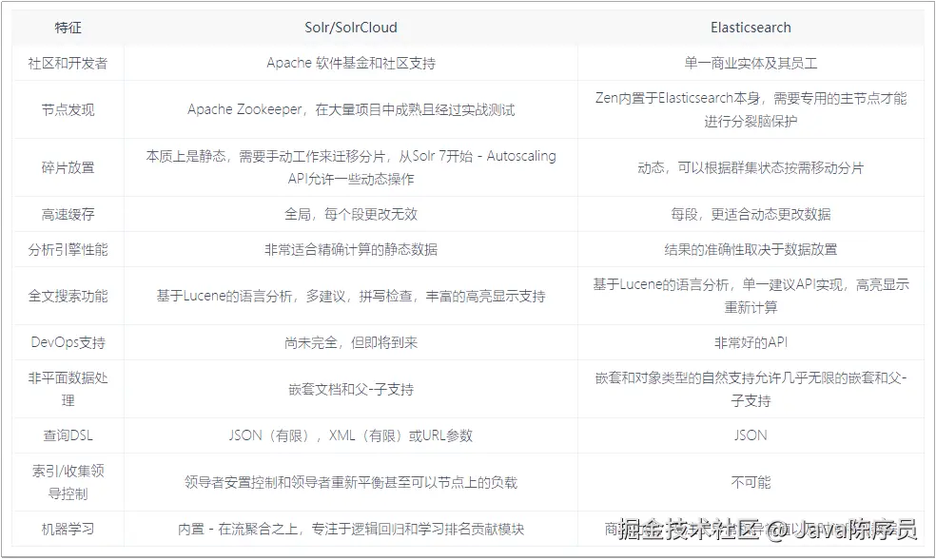
Task: Click the '领导者安置控制' Solr cell
Action: pyautogui.click(x=350, y=482)
